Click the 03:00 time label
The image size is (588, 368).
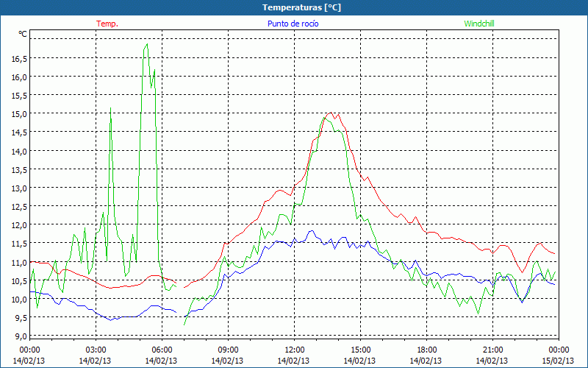pyautogui.click(x=96, y=350)
